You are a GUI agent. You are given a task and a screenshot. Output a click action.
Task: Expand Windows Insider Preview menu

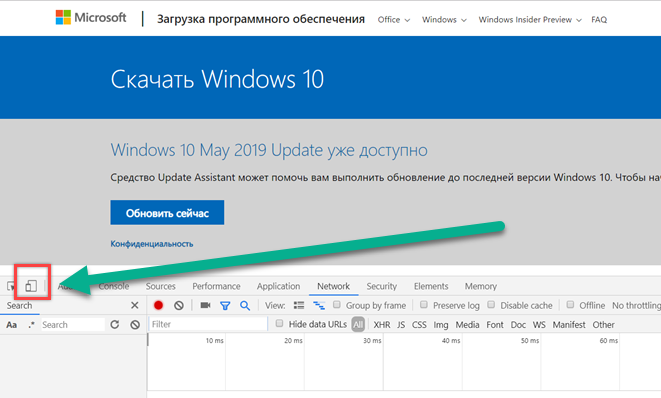(x=530, y=20)
